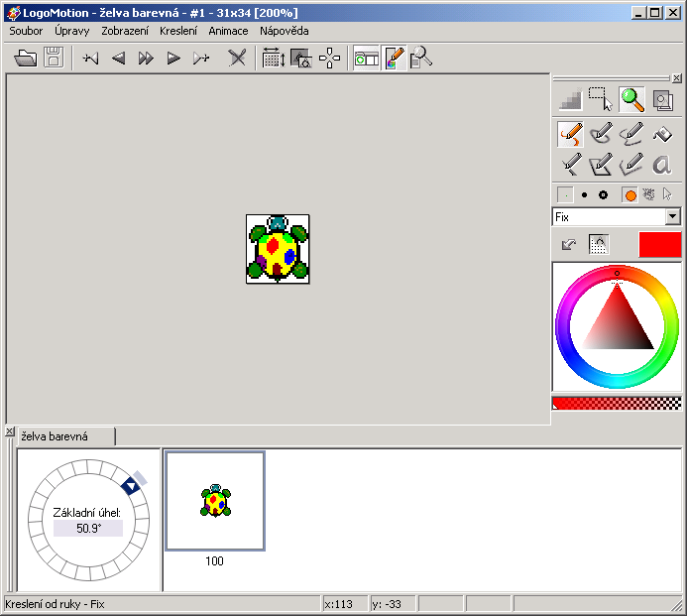The image size is (687, 616).
Task: Click the image shapes overlay toolbar icon
Action: click(301, 58)
